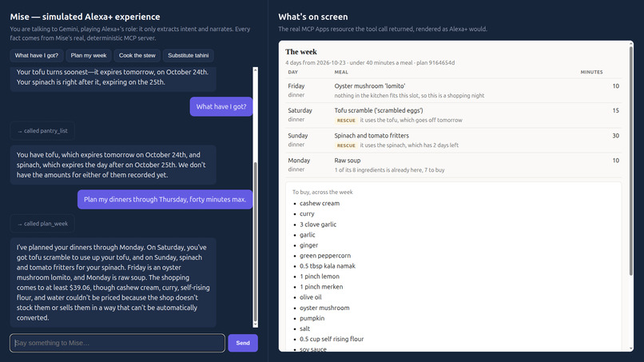Click the 'Oyster mushroom lomito' meal
Viewport: 644px width, 362px height.
point(370,86)
